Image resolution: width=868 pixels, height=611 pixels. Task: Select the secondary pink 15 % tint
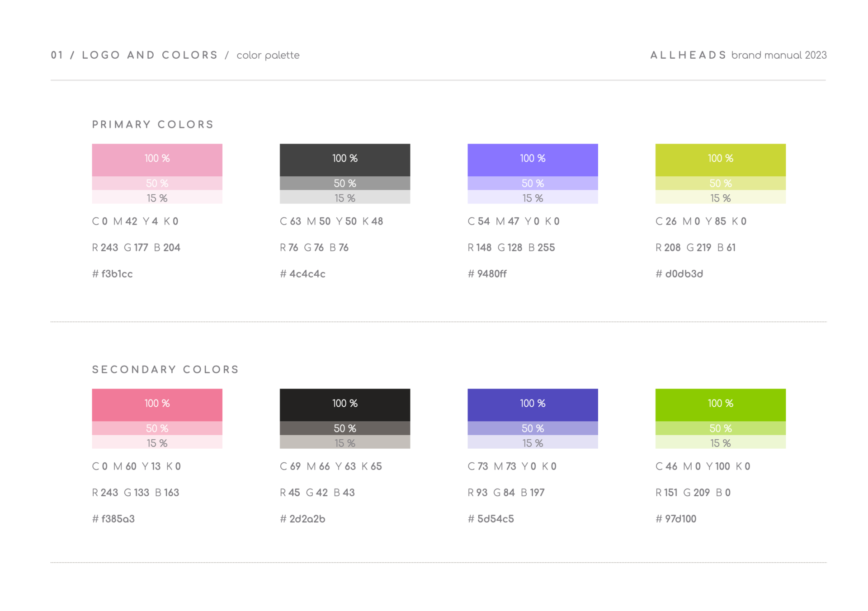click(x=157, y=442)
